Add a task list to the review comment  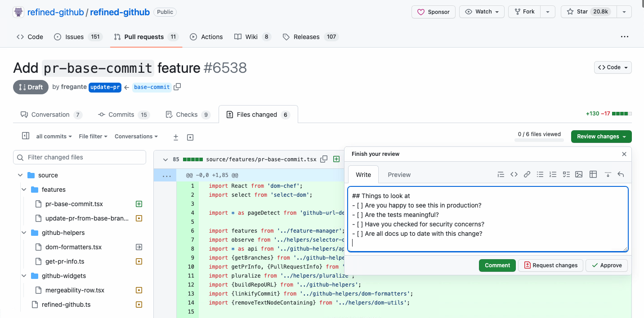point(566,174)
